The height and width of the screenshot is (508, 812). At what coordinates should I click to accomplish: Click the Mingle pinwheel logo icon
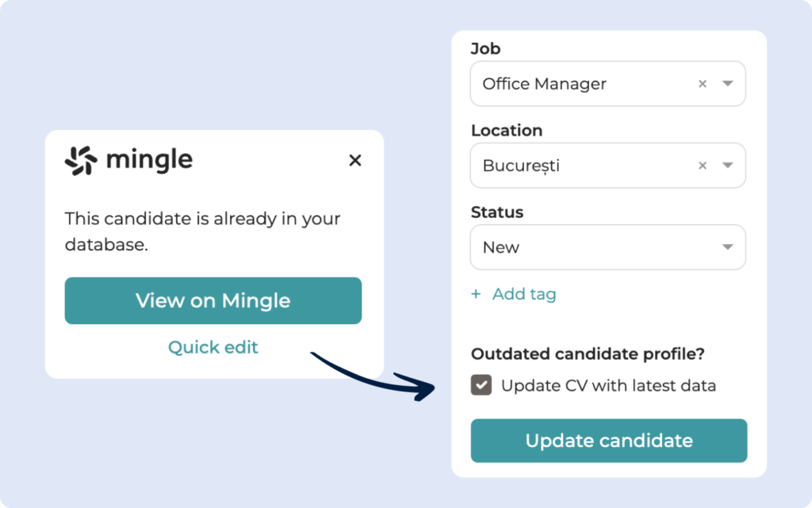tap(81, 161)
